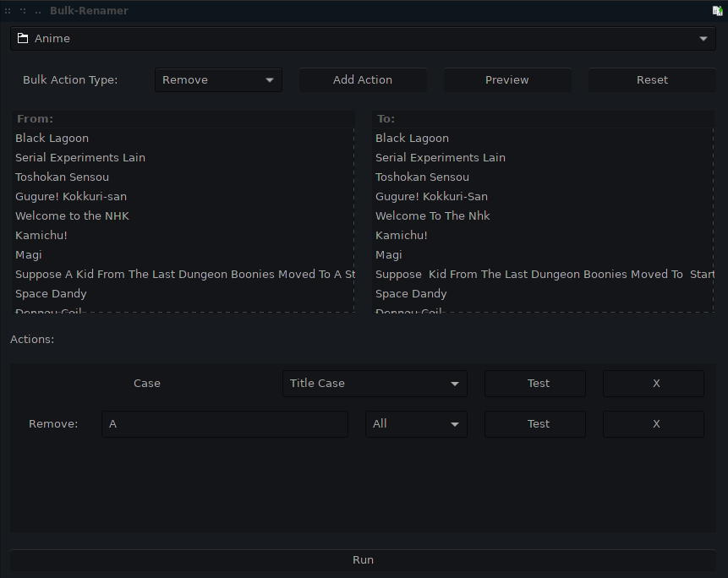Screen dimensions: 728x578
Task: Click the Bulk Action Type label
Action: [70, 79]
